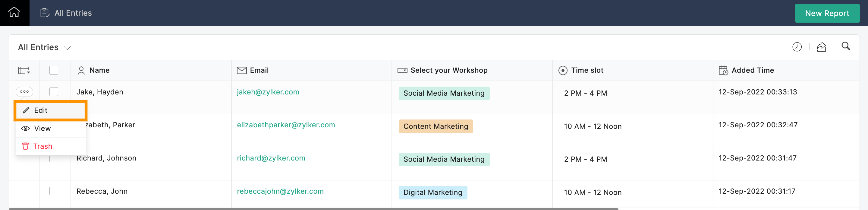The width and height of the screenshot is (868, 210).
Task: Open the column layout settings icon
Action: [x=24, y=70]
